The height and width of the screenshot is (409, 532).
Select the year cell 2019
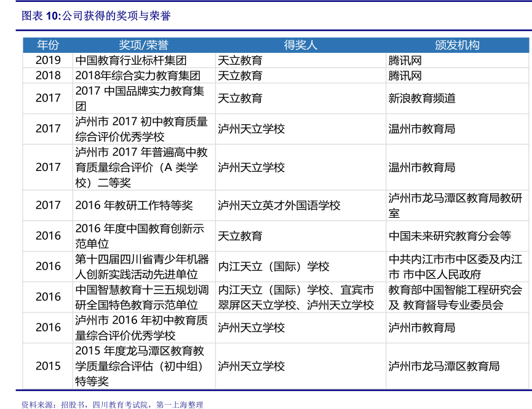[48, 60]
